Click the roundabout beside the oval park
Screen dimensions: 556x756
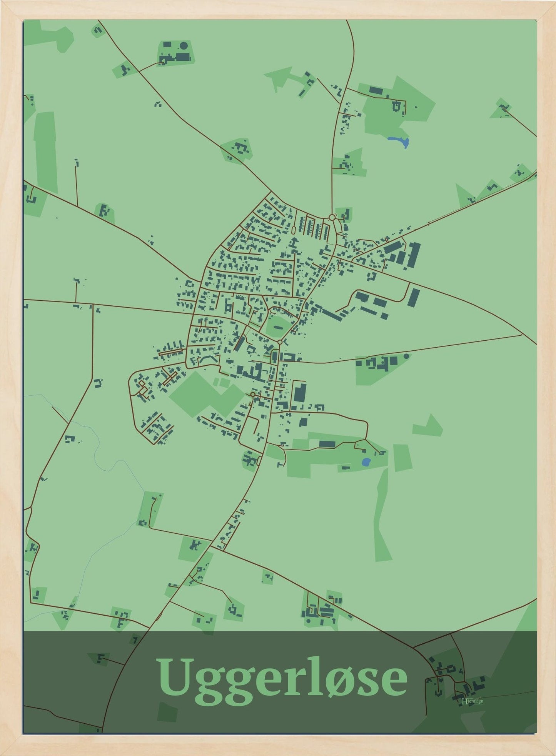280,342
